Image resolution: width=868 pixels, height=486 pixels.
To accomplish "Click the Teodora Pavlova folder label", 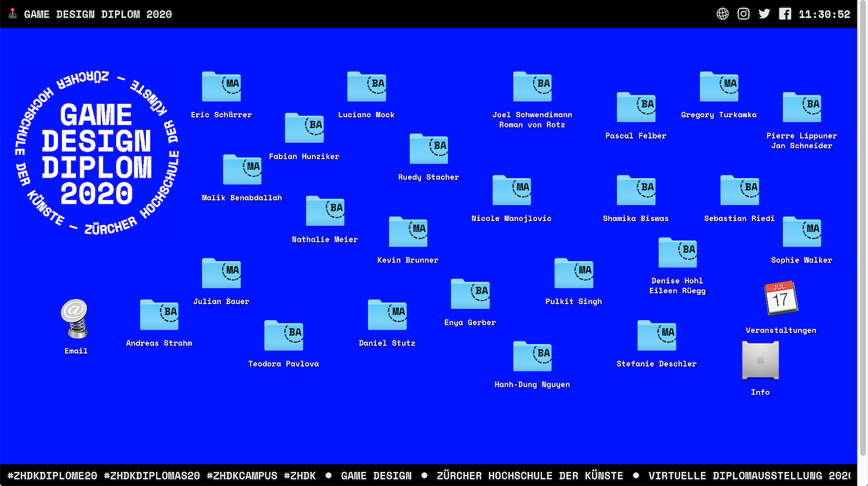I will 283,364.
